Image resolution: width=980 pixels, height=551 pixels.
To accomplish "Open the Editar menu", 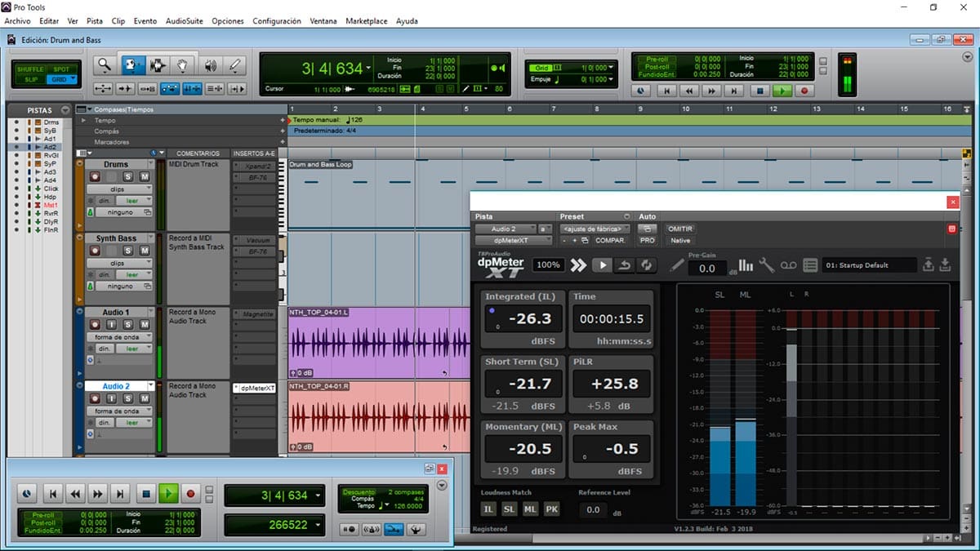I will point(49,20).
